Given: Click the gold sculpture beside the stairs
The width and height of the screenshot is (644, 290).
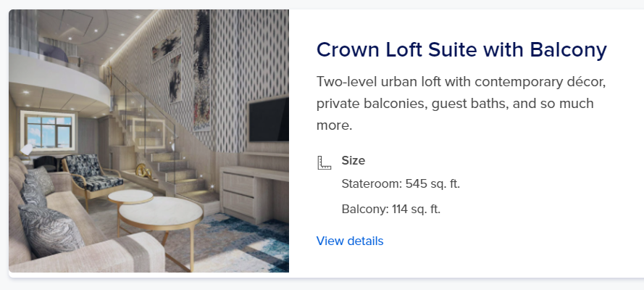Looking at the screenshot, I should 143,171.
